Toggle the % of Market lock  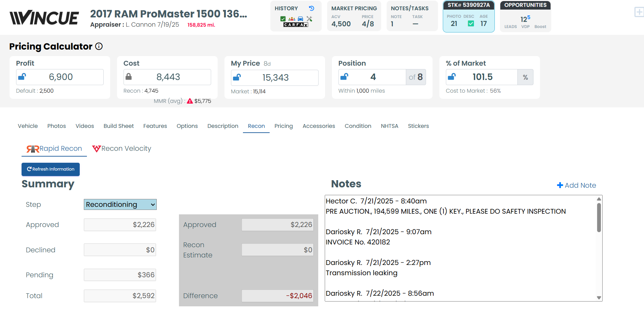[x=452, y=77]
